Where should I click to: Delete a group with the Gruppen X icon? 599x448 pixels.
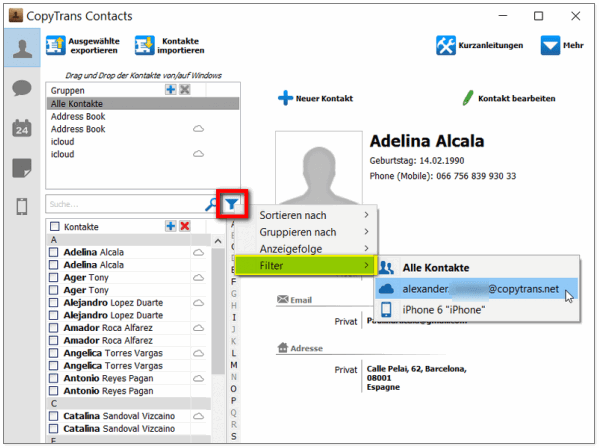click(185, 90)
